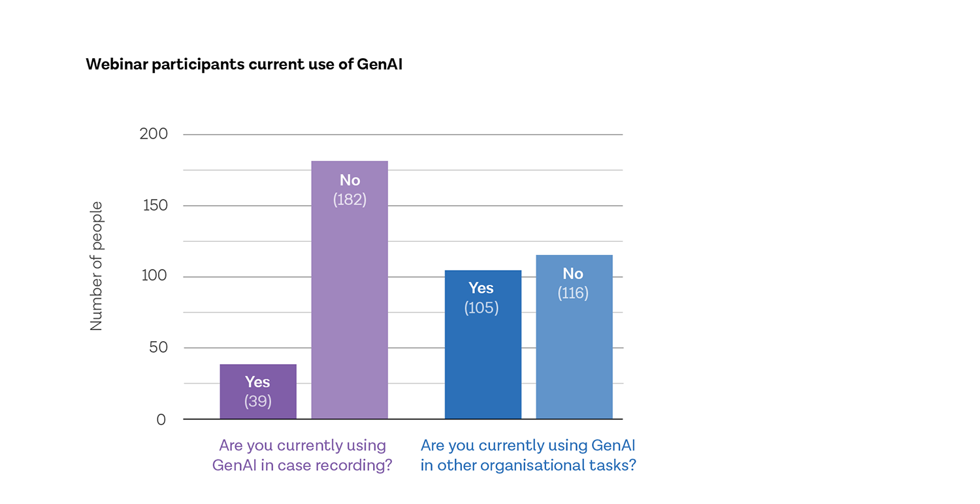Select the 0 y-axis tick label
The width and height of the screenshot is (980, 504).
point(161,420)
